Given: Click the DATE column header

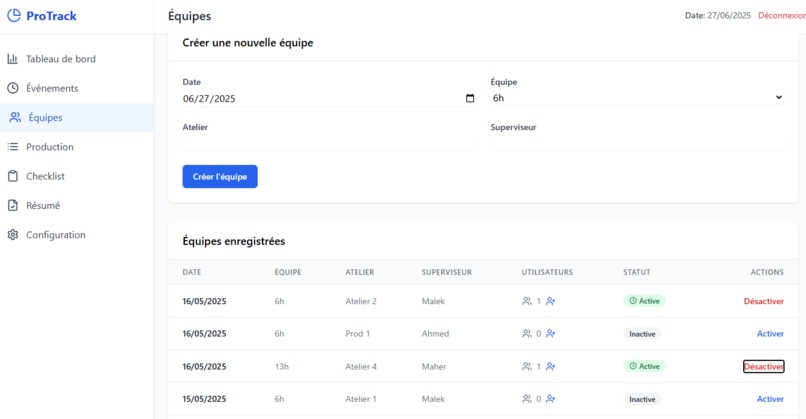Looking at the screenshot, I should click(192, 272).
